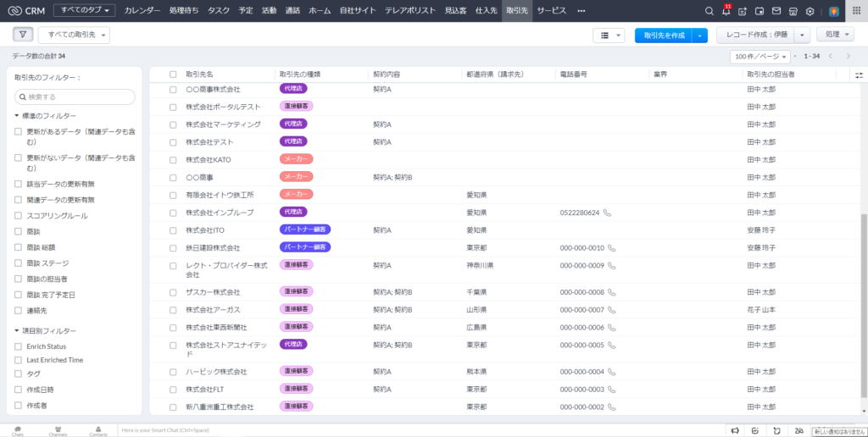Open the user profile avatar

(834, 11)
